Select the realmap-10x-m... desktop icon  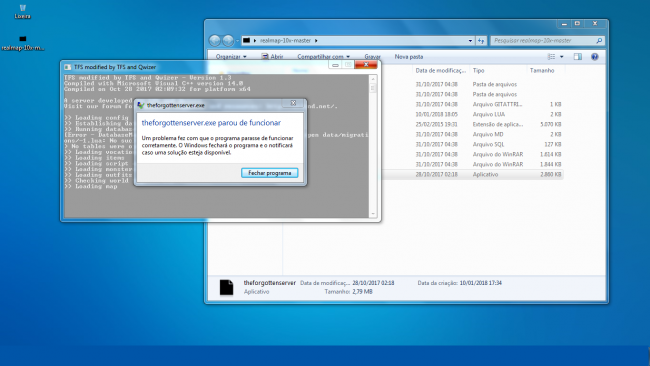(x=22, y=44)
